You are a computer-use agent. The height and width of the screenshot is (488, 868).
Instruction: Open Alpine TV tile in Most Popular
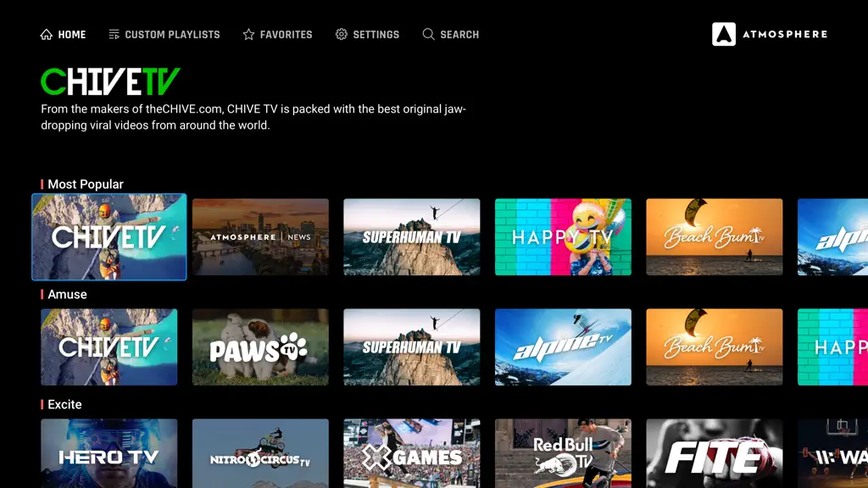click(832, 237)
